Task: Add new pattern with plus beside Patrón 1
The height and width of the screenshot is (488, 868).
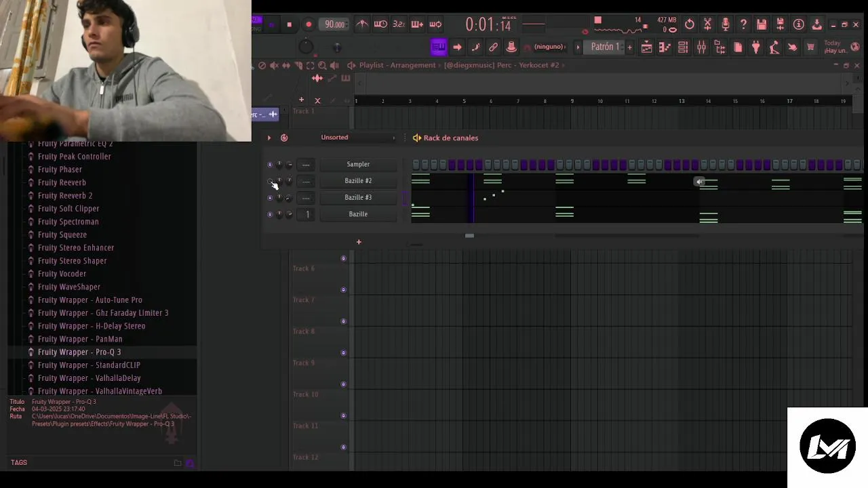Action: [x=629, y=47]
